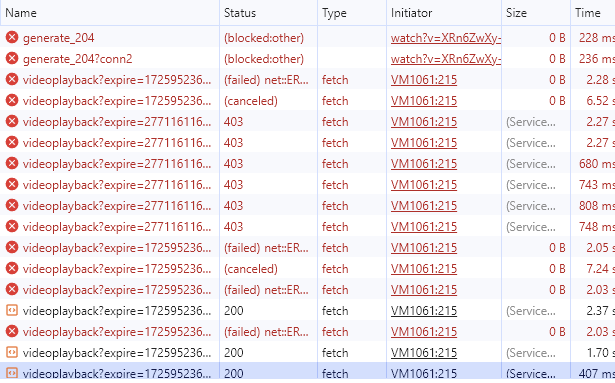615x383 pixels.
Task: Select the generate_204 request name
Action: coord(58,38)
